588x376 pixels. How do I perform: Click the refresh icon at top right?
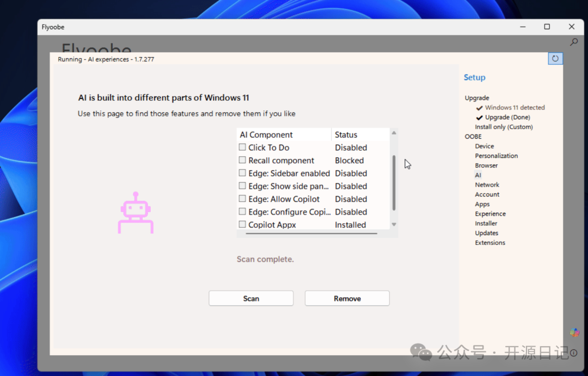pyautogui.click(x=555, y=58)
